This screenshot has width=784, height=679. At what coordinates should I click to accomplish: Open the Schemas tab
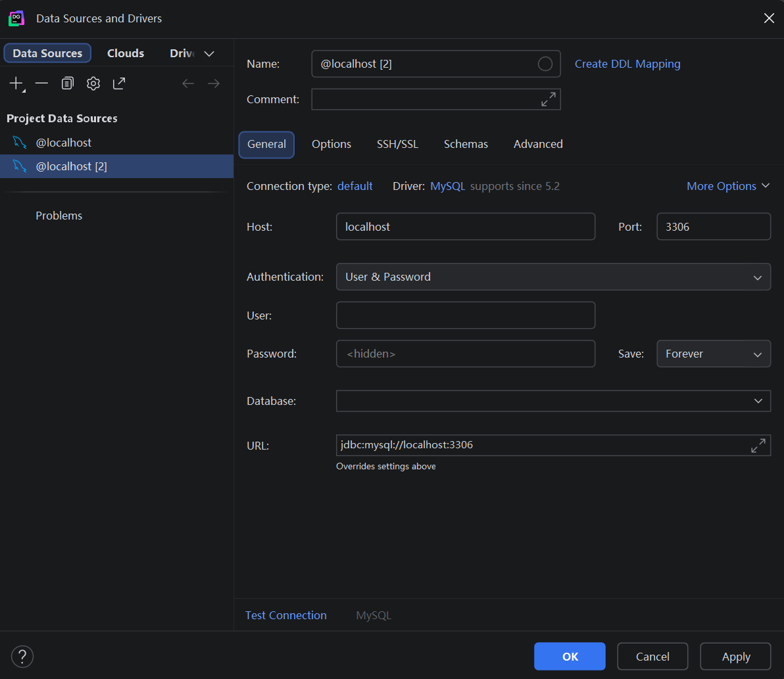pyautogui.click(x=466, y=145)
